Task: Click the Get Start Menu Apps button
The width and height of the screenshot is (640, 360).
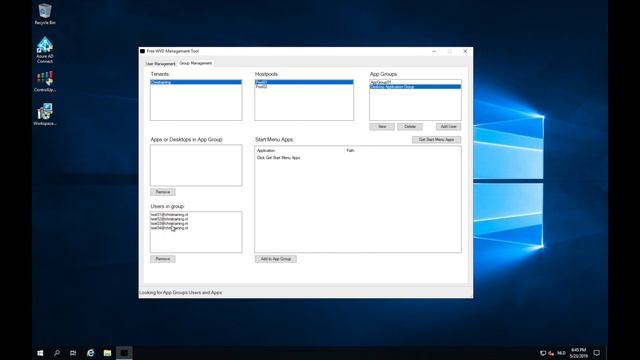Action: tap(436, 140)
